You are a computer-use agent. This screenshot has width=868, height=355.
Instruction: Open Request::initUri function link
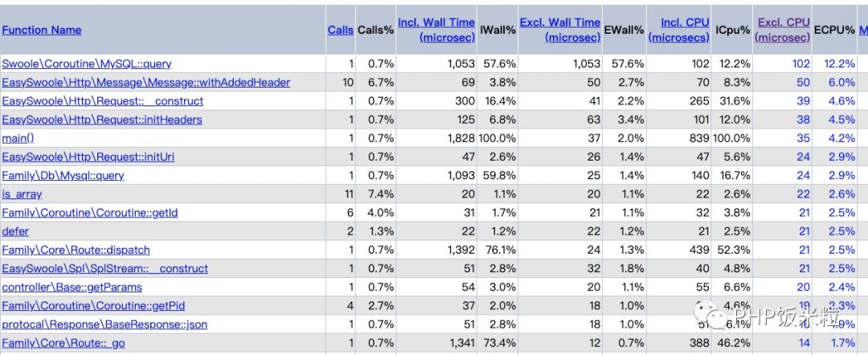(88, 157)
